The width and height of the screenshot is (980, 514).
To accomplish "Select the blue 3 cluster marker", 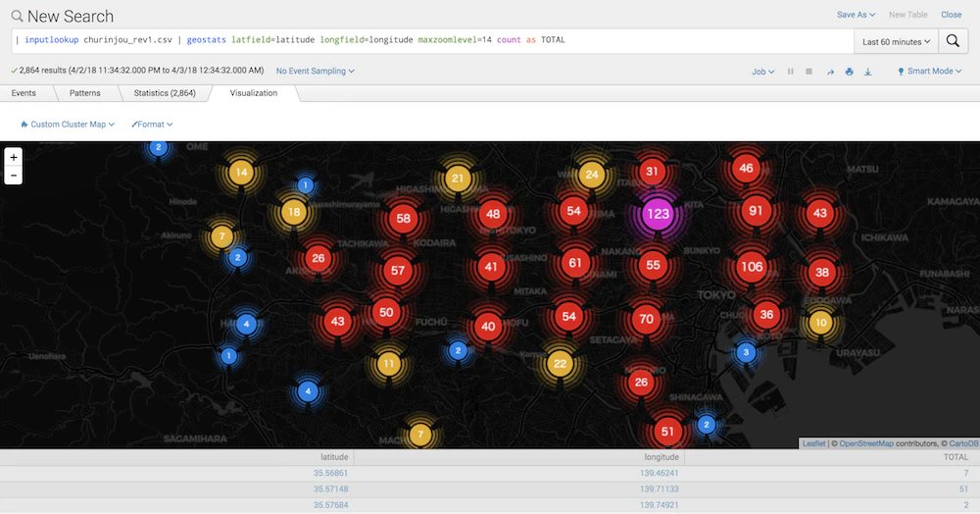I will click(745, 352).
